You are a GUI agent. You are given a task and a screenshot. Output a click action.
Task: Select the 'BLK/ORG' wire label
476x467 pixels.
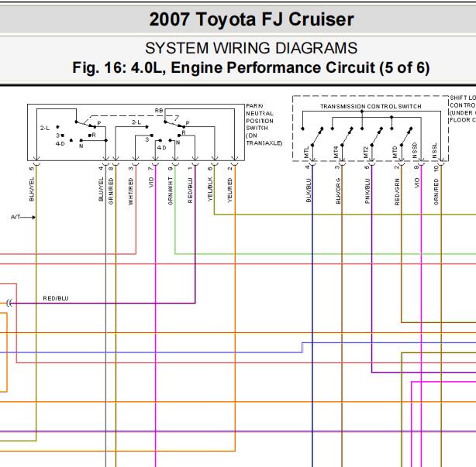point(338,191)
